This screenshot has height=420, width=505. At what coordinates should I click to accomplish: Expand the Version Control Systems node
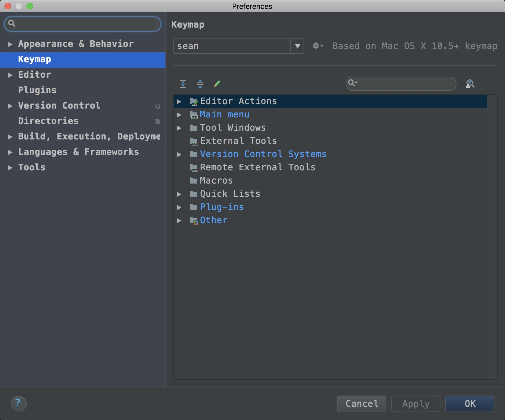179,155
